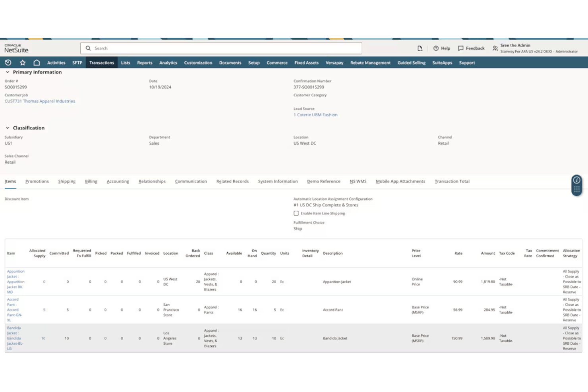Open the Guided Selling menu

411,63
